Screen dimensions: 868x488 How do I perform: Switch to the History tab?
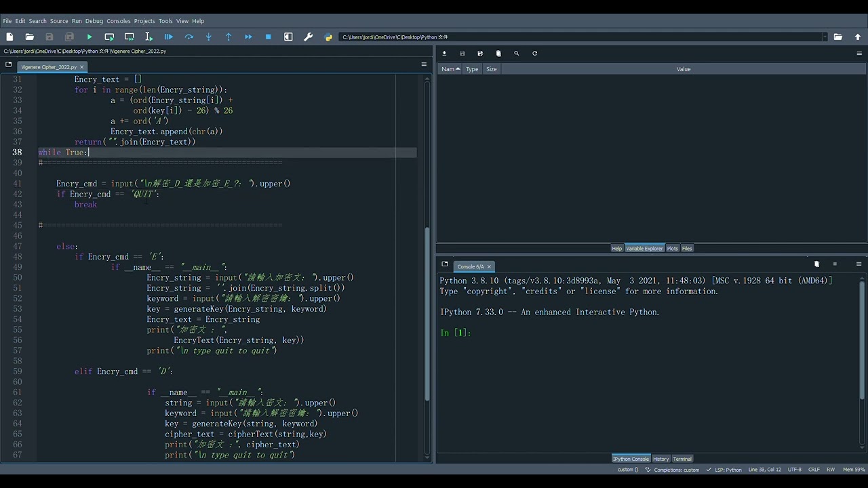(660, 459)
